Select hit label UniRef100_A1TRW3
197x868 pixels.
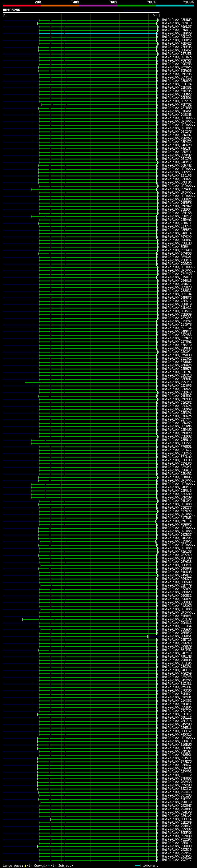[176, 518]
